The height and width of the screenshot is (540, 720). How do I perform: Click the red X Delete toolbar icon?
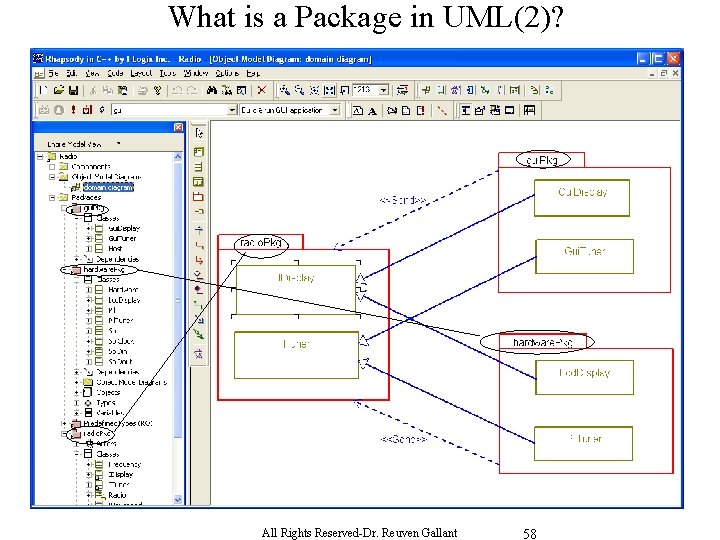[x=261, y=90]
